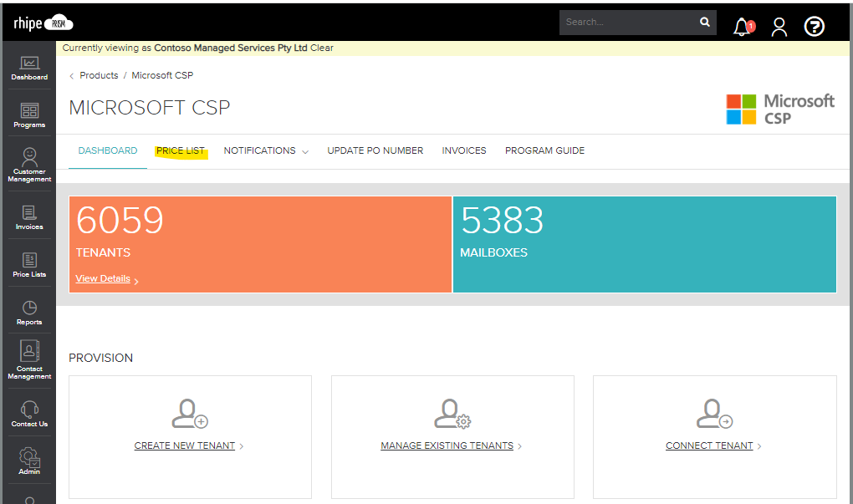Open Contact Us headset icon
This screenshot has height=504, width=853.
[29, 414]
